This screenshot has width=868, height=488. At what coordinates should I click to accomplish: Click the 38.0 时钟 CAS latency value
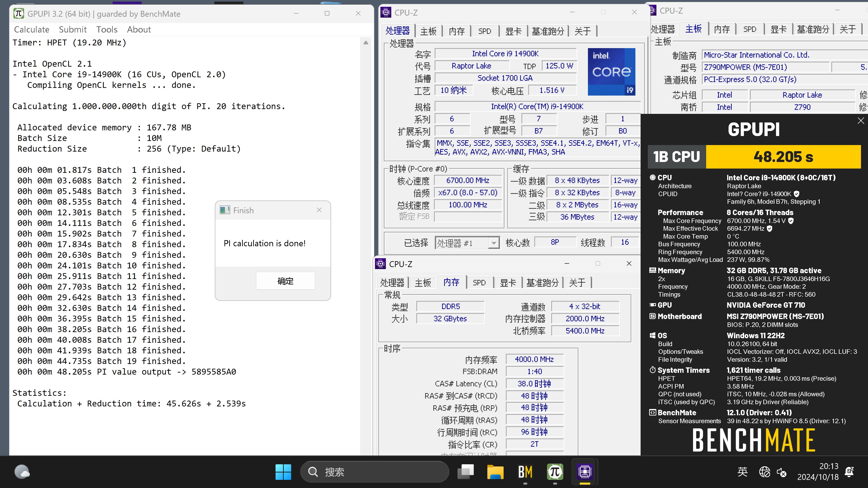point(534,384)
